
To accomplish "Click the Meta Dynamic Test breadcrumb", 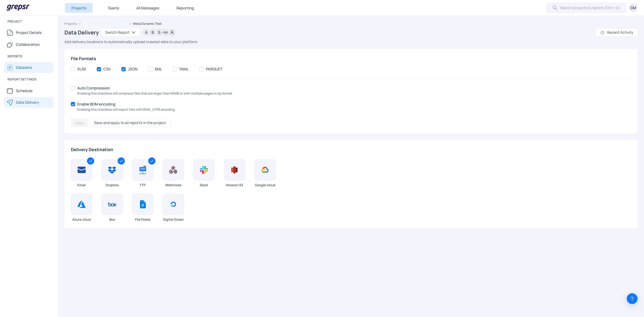I will (x=147, y=24).
